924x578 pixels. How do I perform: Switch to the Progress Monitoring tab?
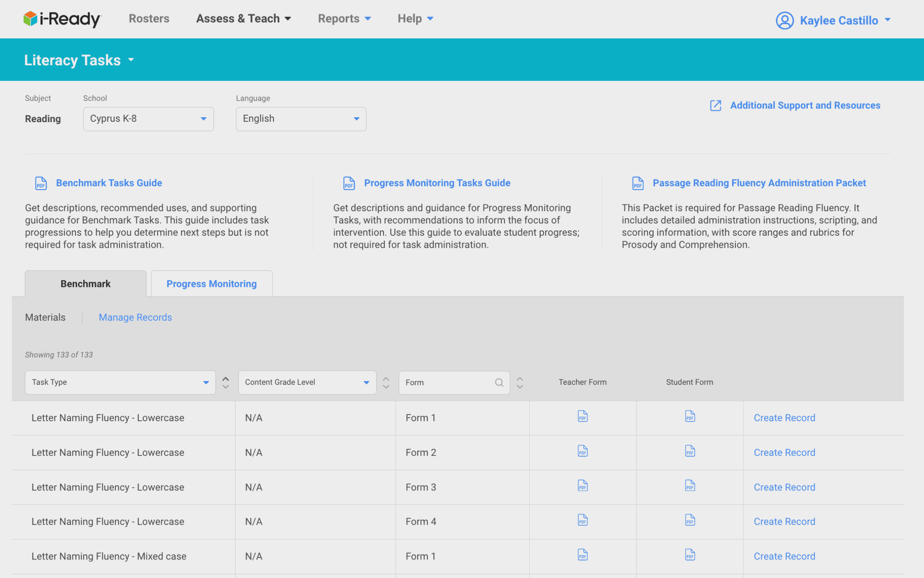[x=211, y=284]
